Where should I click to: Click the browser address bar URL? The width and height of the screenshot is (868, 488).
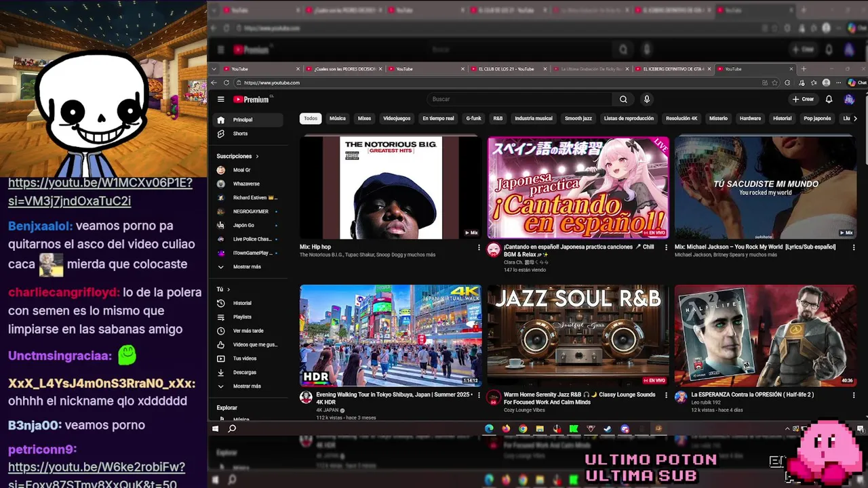271,83
